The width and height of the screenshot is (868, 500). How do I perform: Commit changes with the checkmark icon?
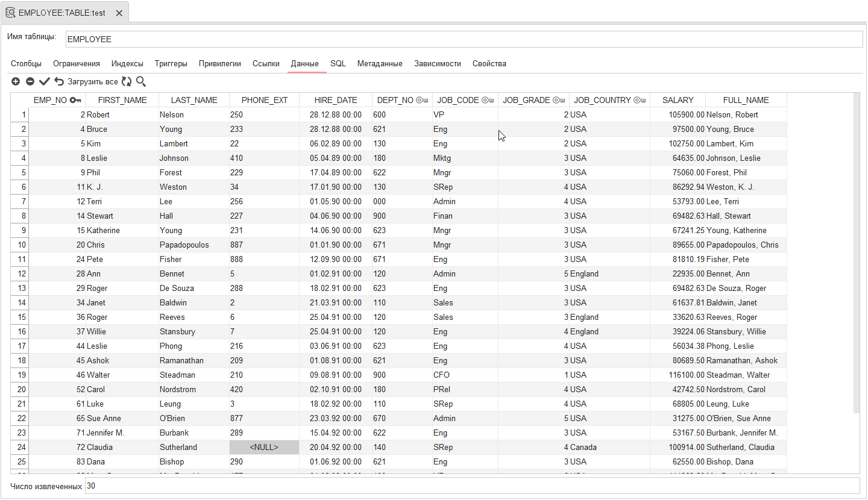point(44,81)
